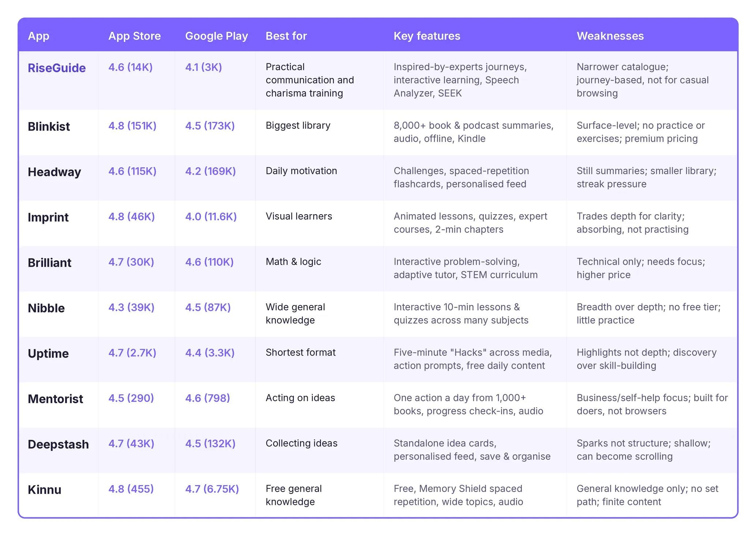
Task: Click the "App Store" column header
Action: coord(134,36)
